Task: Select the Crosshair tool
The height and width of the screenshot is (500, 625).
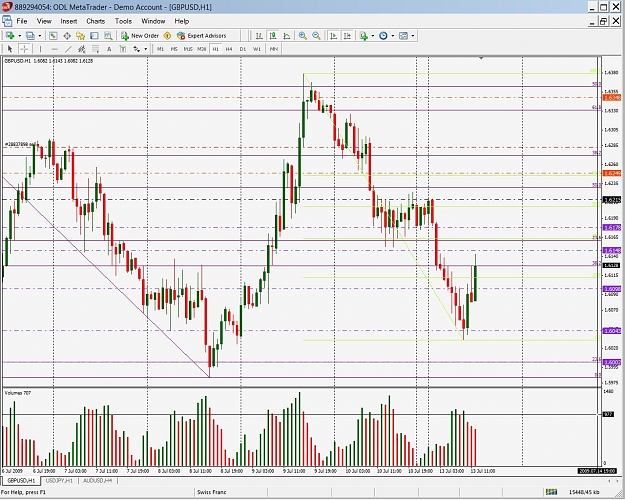Action: pyautogui.click(x=24, y=49)
